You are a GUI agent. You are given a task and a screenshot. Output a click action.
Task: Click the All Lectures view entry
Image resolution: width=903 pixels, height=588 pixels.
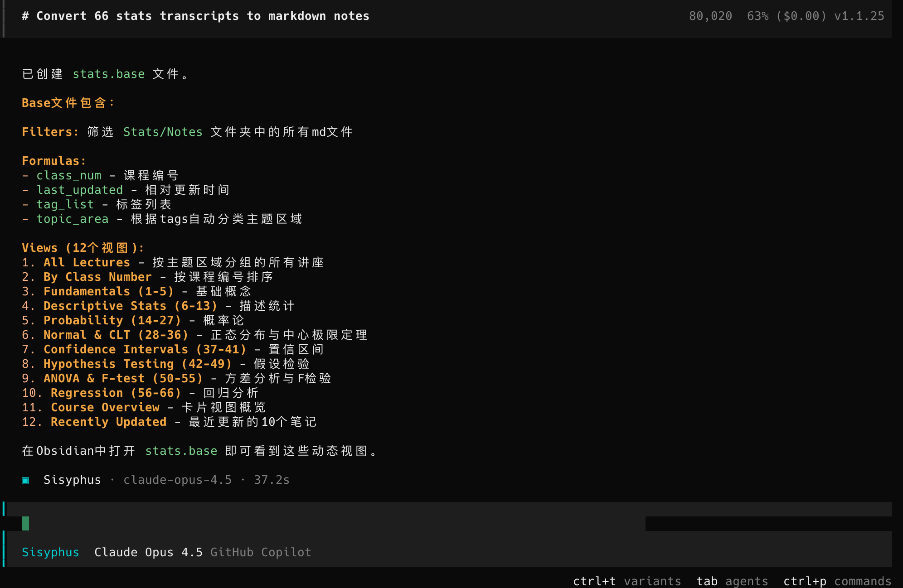click(x=87, y=262)
